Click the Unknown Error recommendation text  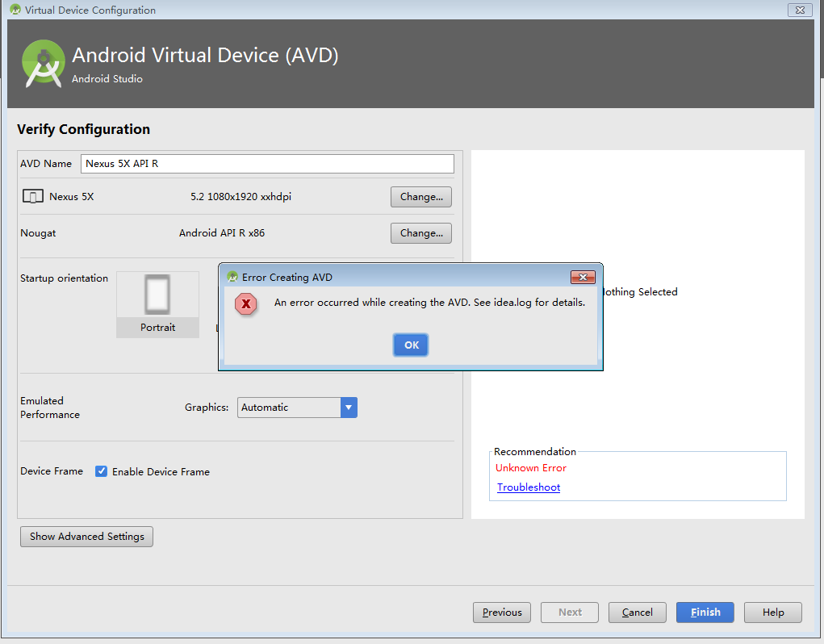(531, 467)
